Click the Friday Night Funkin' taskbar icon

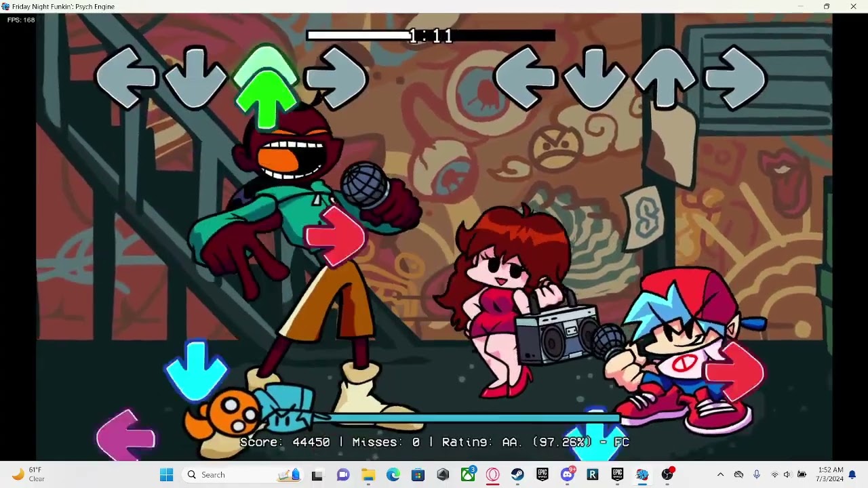pyautogui.click(x=642, y=474)
